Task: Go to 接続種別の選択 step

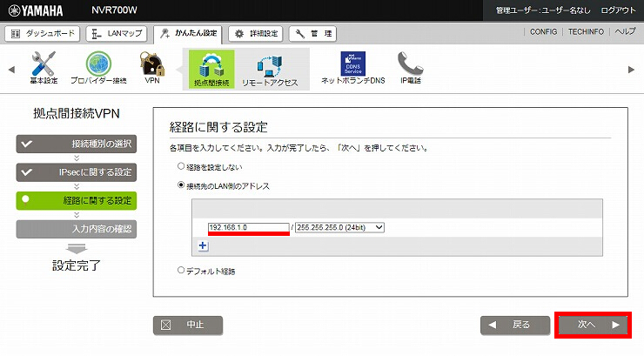Action: pyautogui.click(x=77, y=144)
